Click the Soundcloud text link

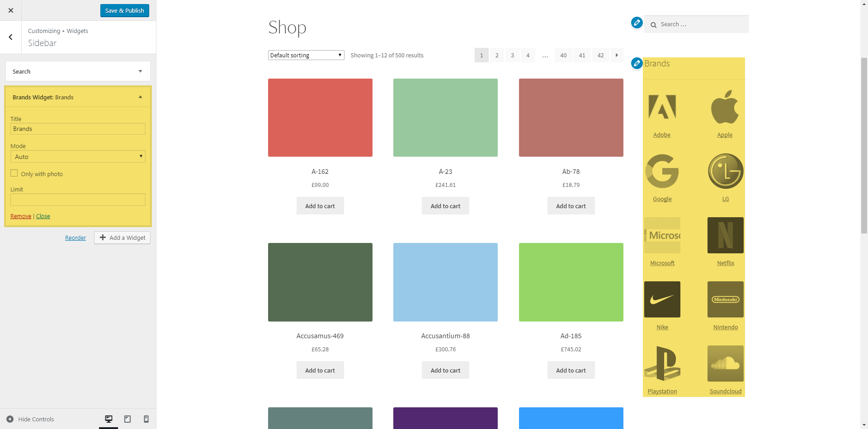[x=726, y=392]
